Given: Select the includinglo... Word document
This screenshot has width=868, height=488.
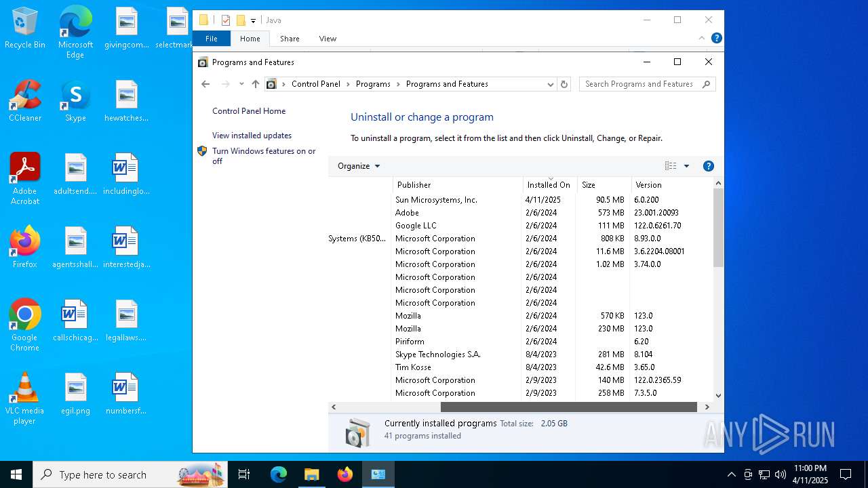Looking at the screenshot, I should [125, 175].
